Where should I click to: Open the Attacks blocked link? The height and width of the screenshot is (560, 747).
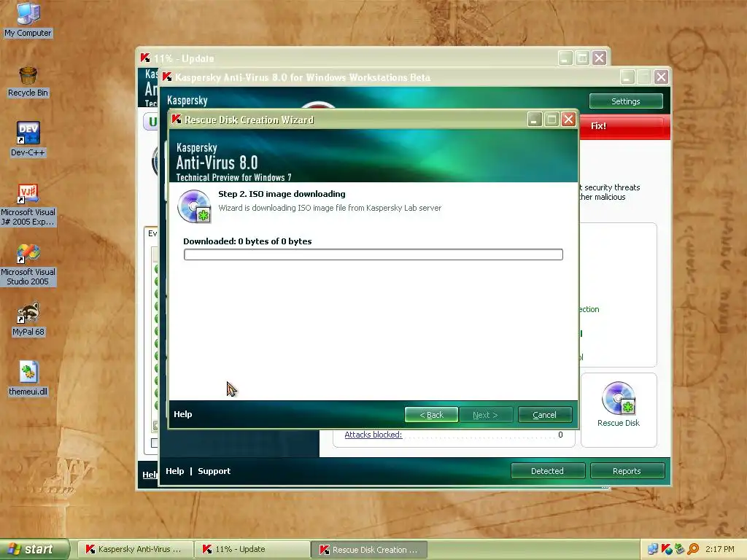(x=373, y=435)
